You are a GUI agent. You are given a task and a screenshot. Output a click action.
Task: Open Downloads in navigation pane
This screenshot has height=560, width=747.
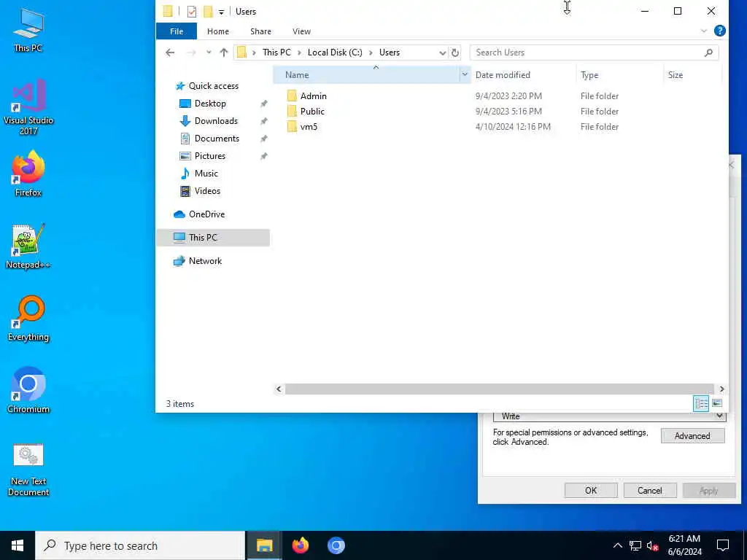pos(216,121)
